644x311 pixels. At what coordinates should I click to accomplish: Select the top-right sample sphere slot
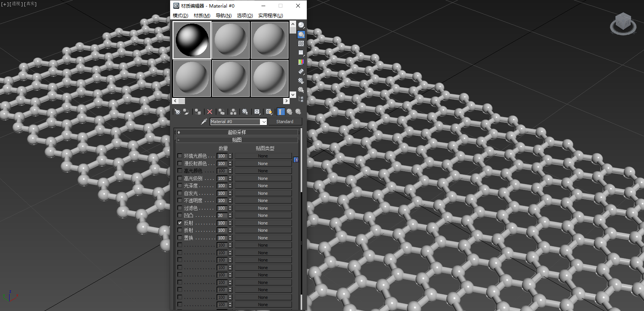(269, 40)
